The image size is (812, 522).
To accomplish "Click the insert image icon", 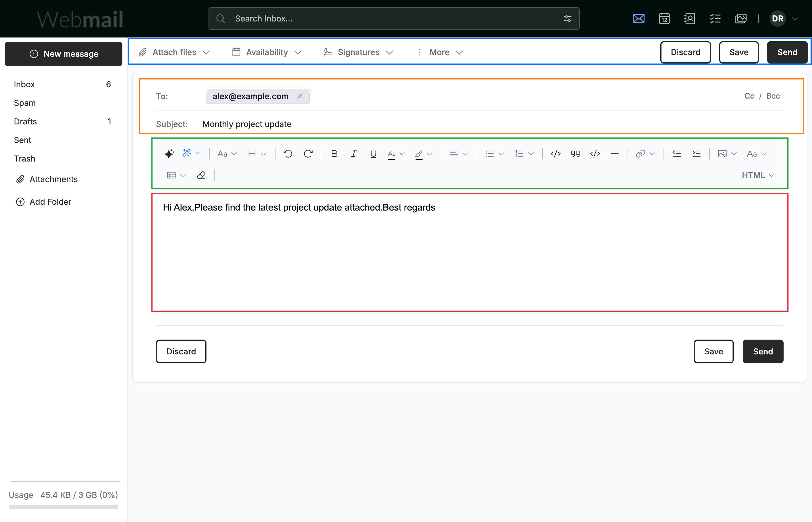I will pos(722,154).
